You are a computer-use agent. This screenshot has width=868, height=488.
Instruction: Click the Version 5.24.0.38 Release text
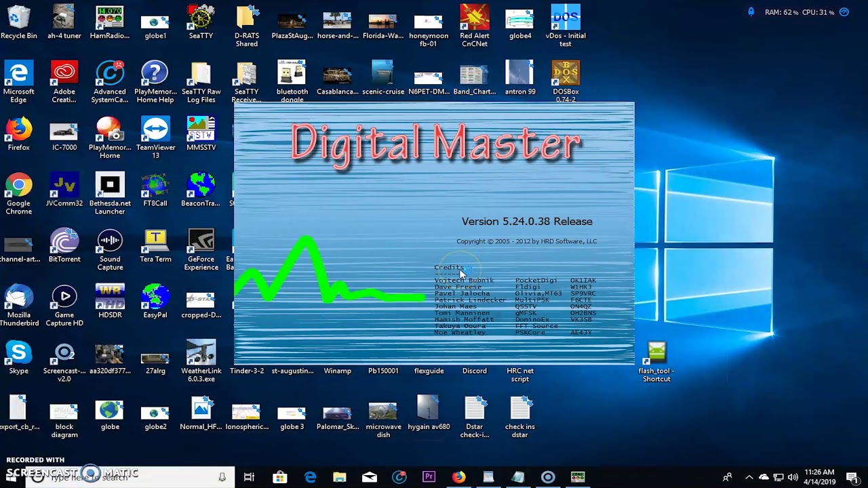coord(527,222)
